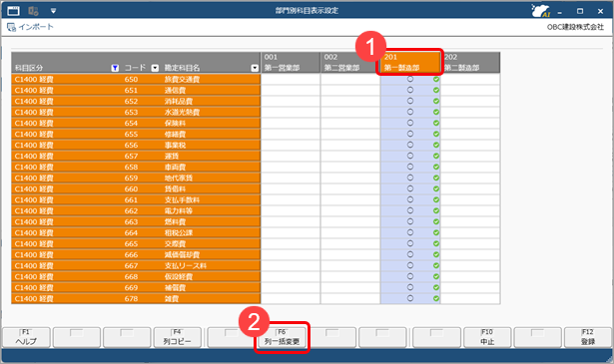Screen dimensions: 614x364
Task: Click green check icon in 652 消耗品費 row
Action: click(436, 101)
